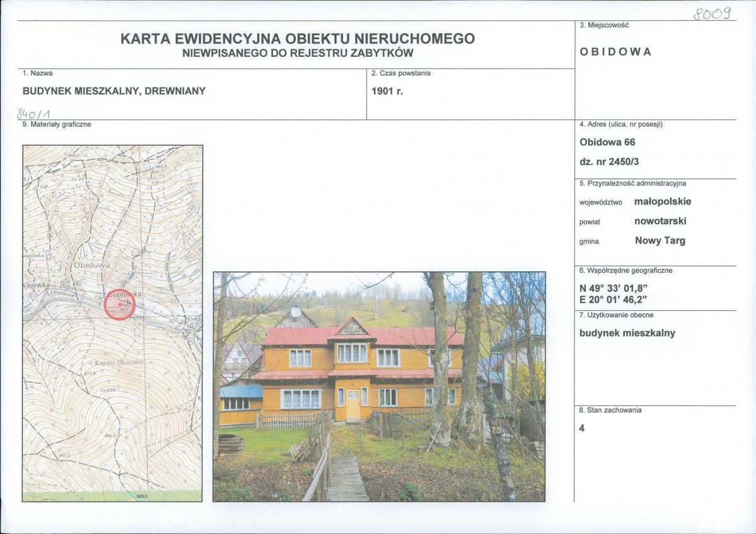Click the handwritten note '840/1'
This screenshot has height=534, width=756.
pyautogui.click(x=33, y=113)
